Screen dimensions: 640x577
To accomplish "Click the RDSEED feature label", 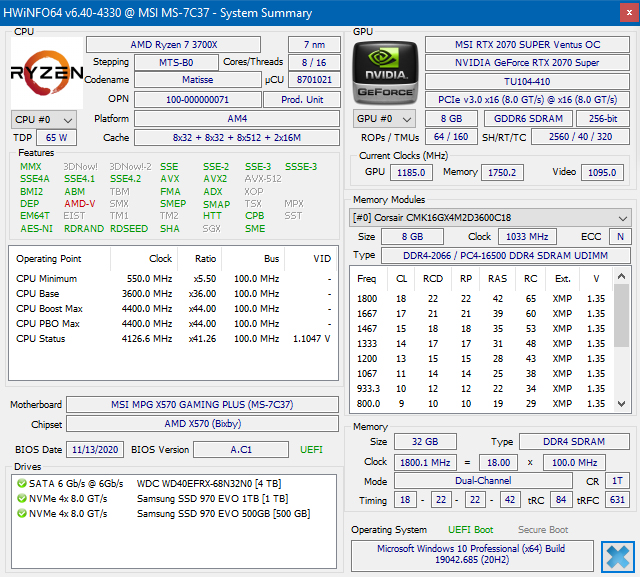I will 129,229.
